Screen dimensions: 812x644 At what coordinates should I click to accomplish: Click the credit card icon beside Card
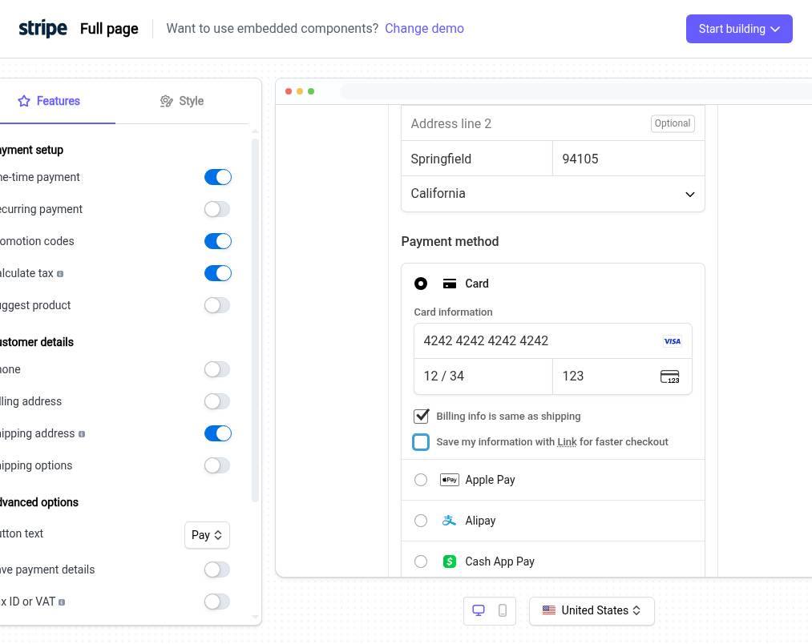(x=450, y=284)
